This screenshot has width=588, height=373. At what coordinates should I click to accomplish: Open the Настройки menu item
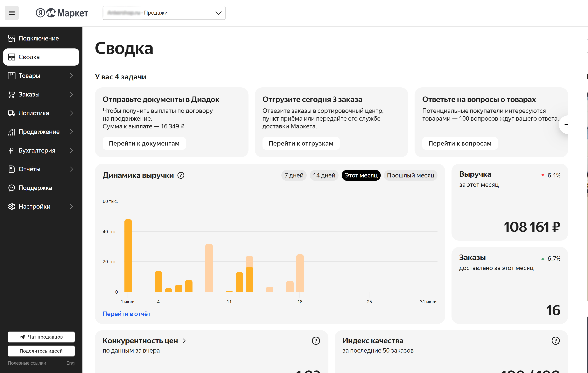tap(41, 207)
